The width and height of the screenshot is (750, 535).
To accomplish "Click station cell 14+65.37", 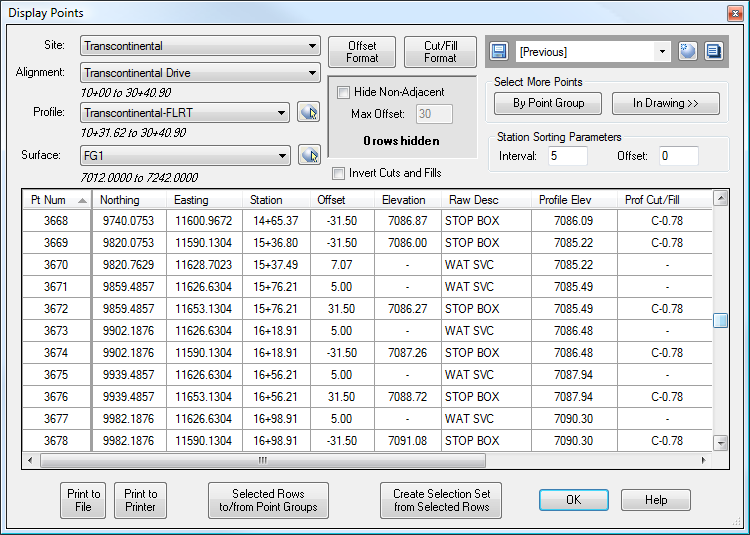I will (x=276, y=221).
